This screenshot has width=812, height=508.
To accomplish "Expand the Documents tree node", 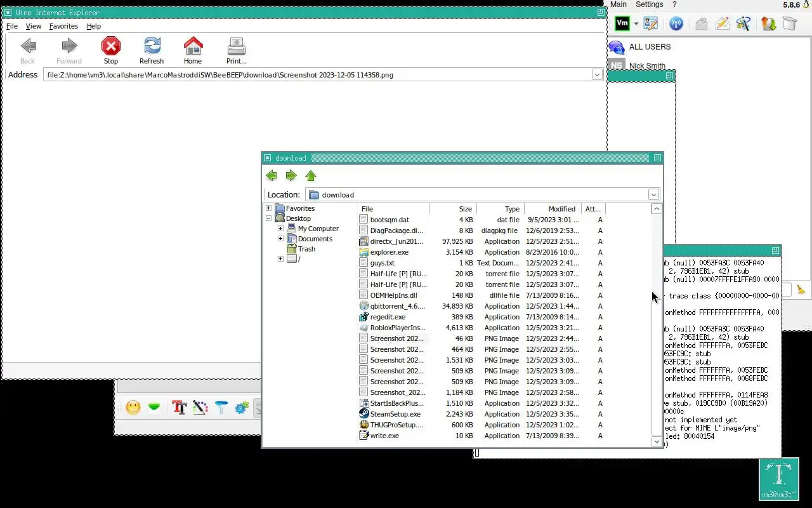I will point(280,239).
